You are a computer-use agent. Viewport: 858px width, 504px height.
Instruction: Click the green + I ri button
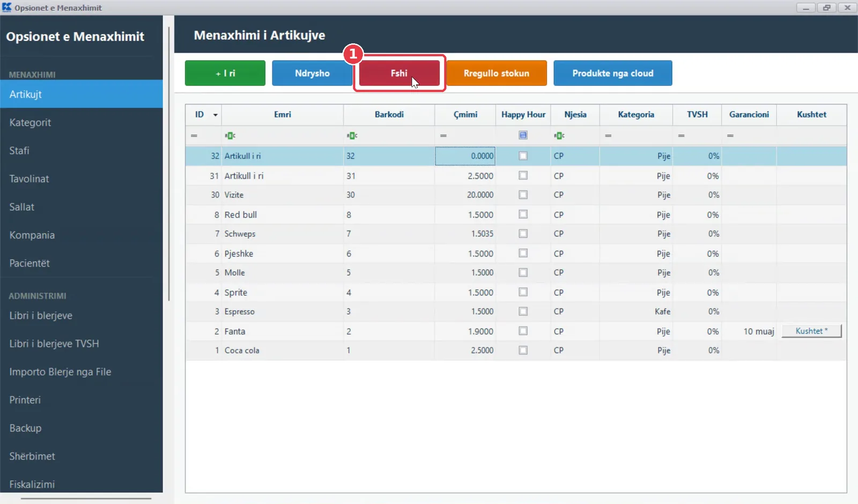(x=225, y=73)
